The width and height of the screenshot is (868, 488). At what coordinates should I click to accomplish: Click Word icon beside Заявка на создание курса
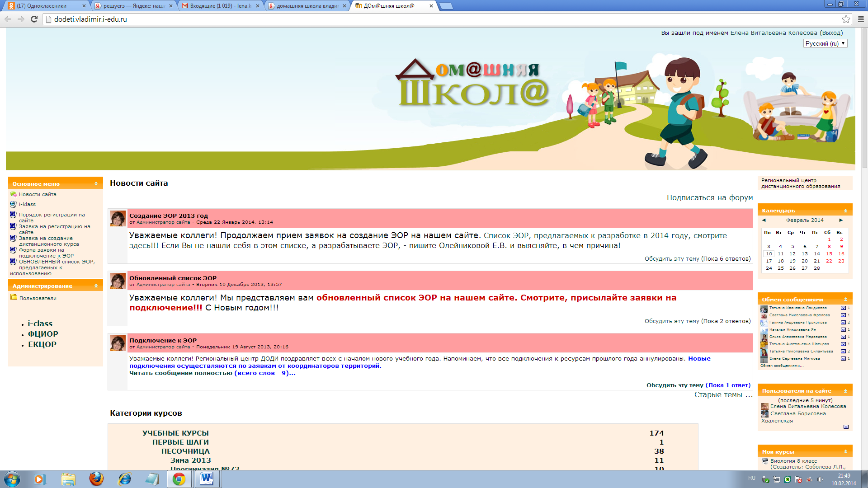[x=13, y=239]
